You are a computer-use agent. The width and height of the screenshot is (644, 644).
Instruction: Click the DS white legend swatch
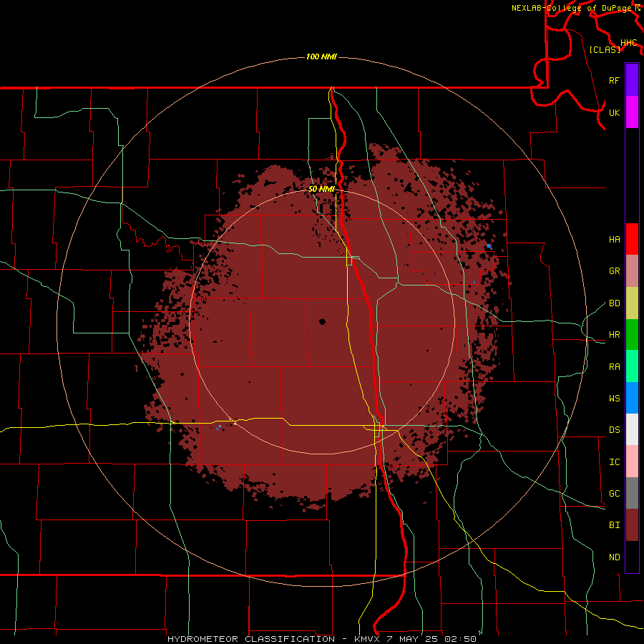click(x=632, y=429)
